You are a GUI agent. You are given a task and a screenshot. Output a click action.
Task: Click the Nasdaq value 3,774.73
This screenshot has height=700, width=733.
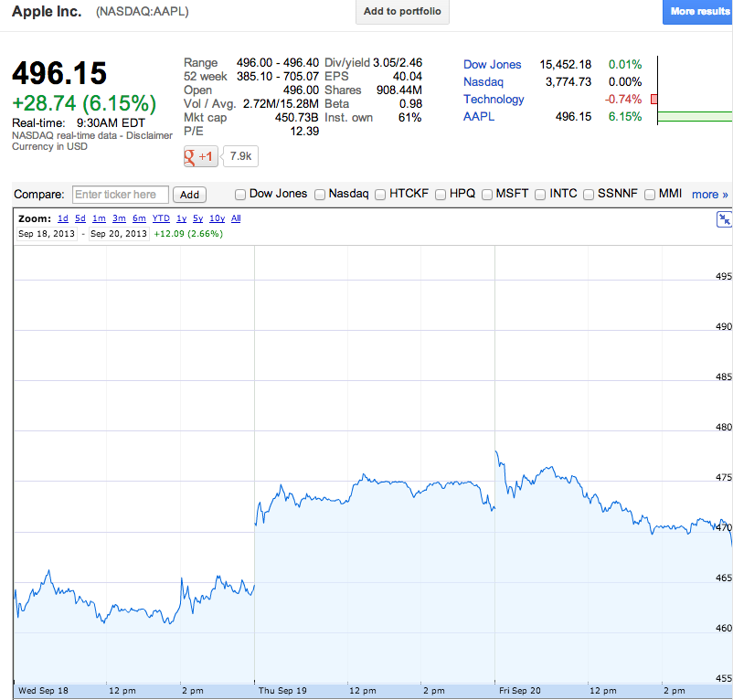(568, 81)
